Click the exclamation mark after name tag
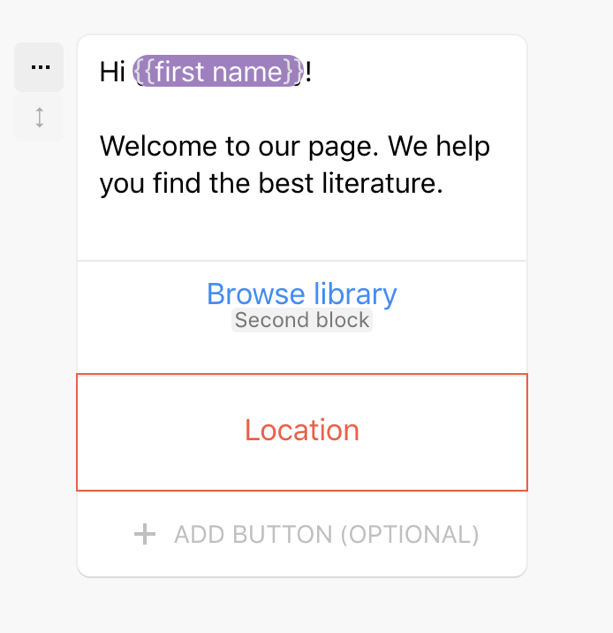 309,72
